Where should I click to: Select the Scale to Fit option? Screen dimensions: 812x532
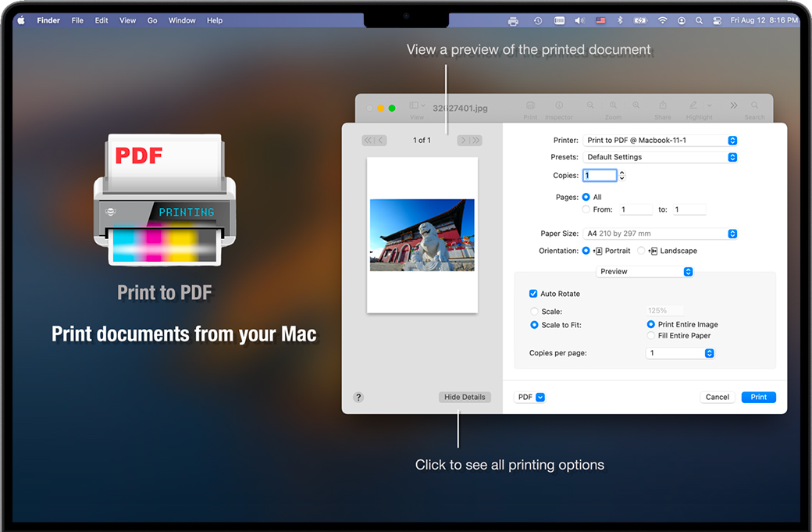coord(534,325)
